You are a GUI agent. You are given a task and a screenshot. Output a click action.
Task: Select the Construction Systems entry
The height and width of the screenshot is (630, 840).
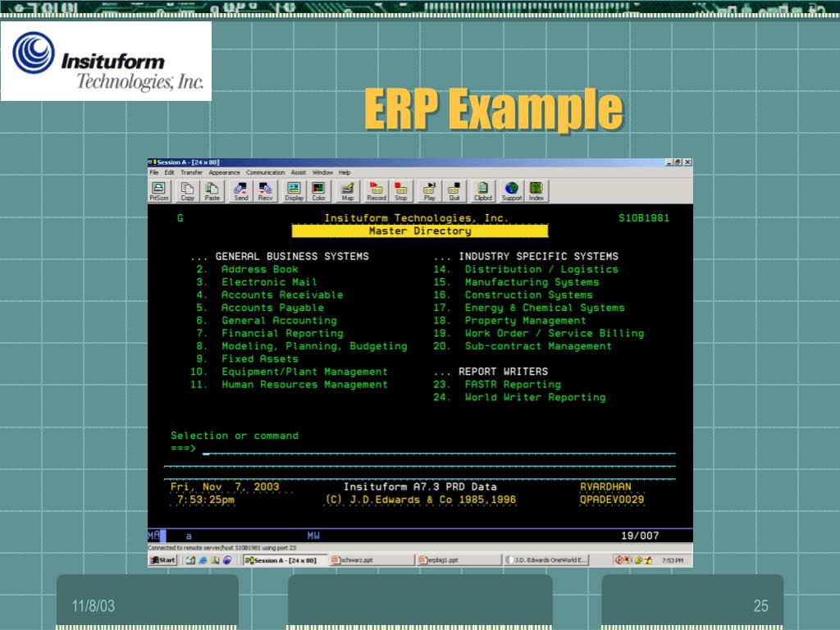529,295
